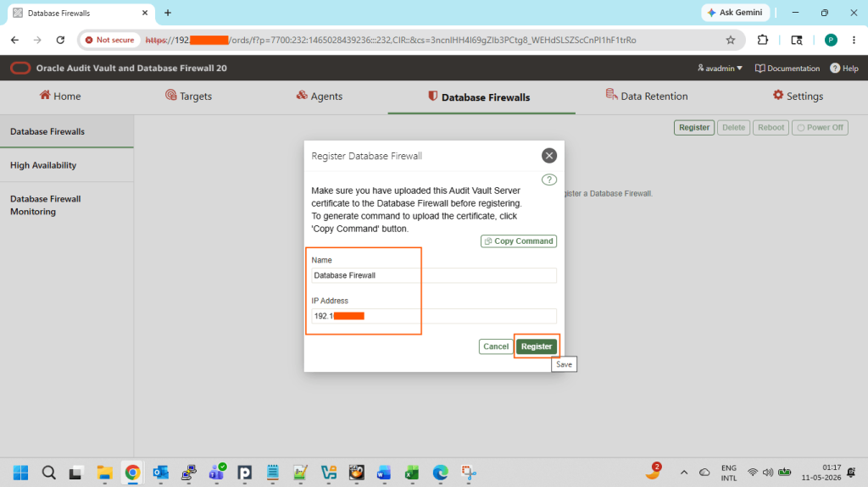Click the Oracle logo icon
The image size is (868, 487).
pyautogui.click(x=20, y=68)
